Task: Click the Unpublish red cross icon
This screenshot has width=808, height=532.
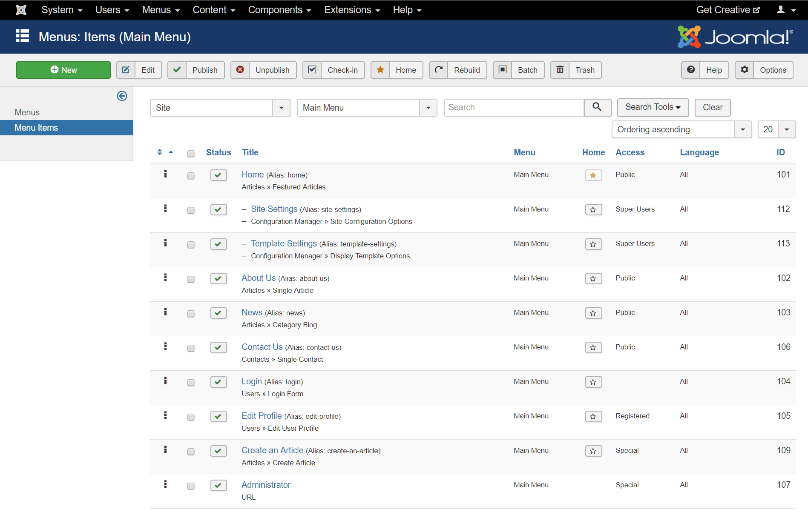Action: click(240, 70)
